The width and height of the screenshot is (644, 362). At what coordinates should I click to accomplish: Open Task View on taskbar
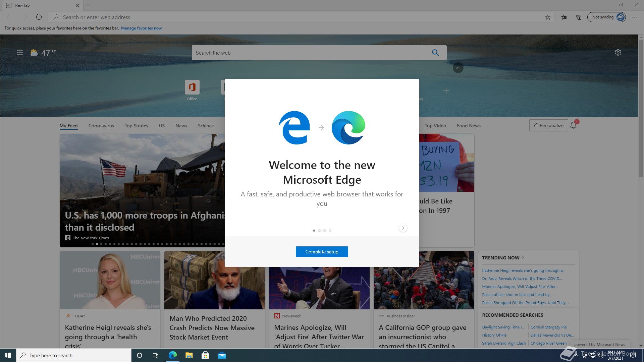[155, 355]
